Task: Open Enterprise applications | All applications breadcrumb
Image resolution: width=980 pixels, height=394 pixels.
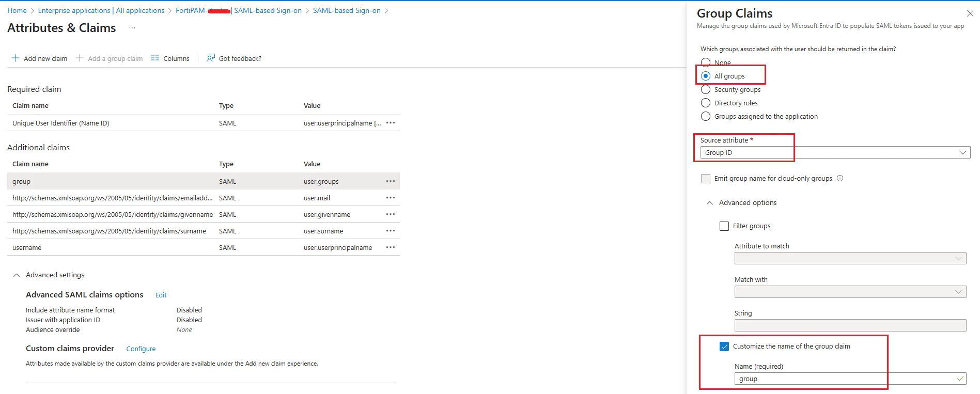Action: tap(101, 10)
